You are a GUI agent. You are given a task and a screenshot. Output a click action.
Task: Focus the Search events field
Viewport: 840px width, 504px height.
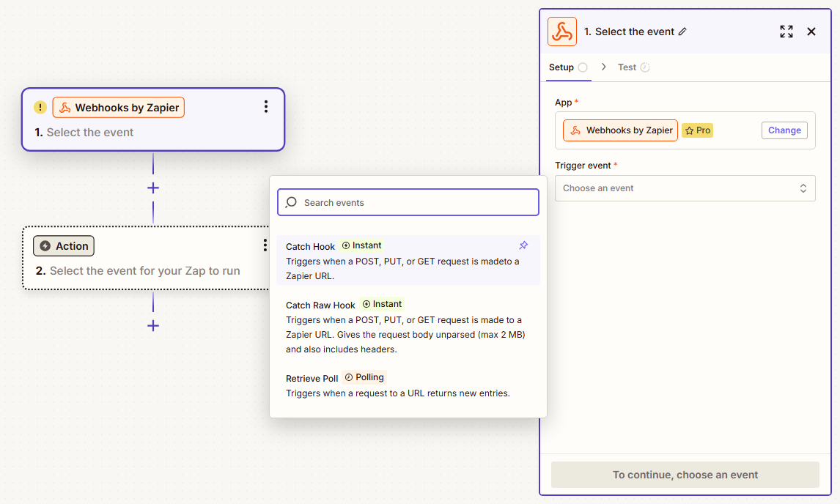pyautogui.click(x=408, y=202)
